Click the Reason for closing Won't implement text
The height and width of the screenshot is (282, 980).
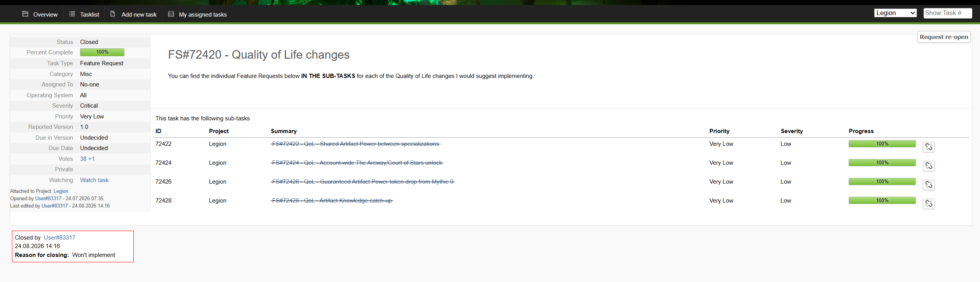94,255
